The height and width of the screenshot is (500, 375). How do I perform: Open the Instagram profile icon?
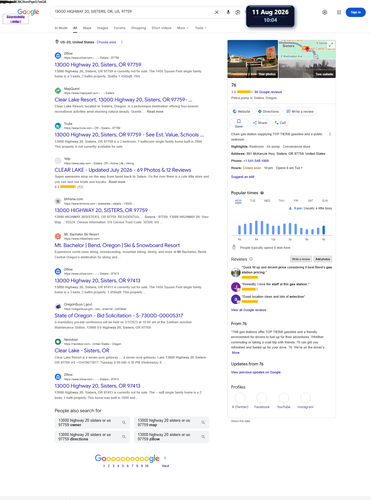(x=305, y=398)
